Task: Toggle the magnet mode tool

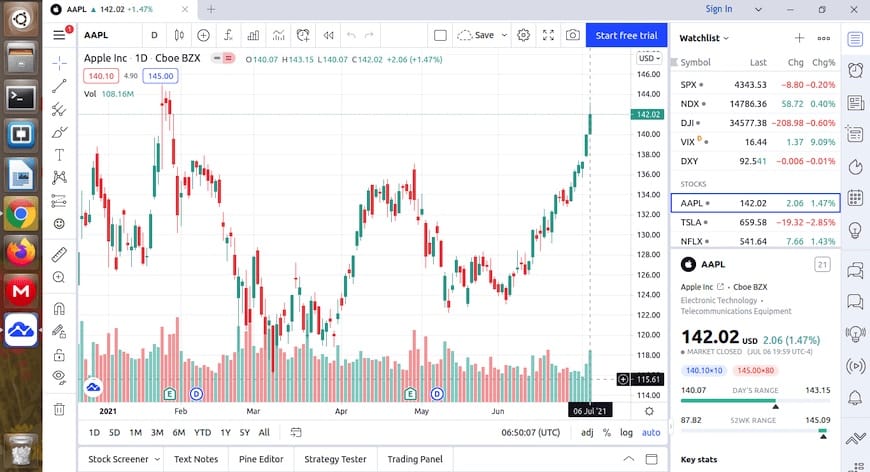Action: 59,308
